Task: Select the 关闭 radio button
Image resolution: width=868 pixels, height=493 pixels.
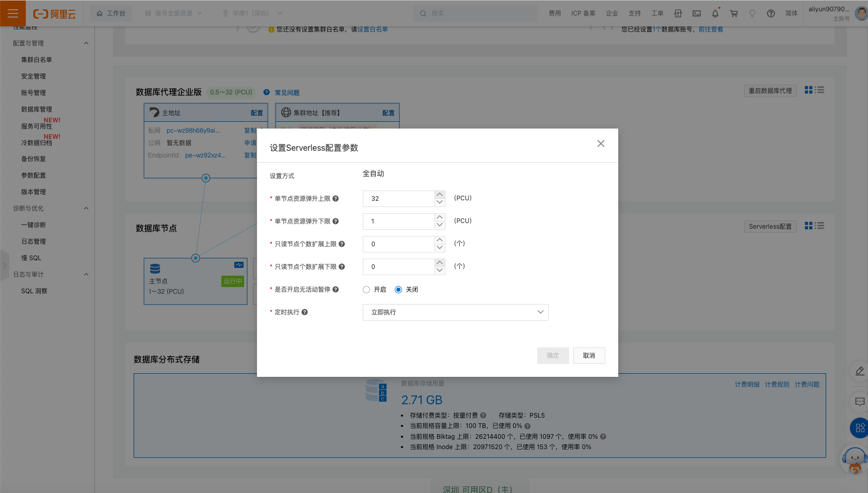Action: point(398,290)
